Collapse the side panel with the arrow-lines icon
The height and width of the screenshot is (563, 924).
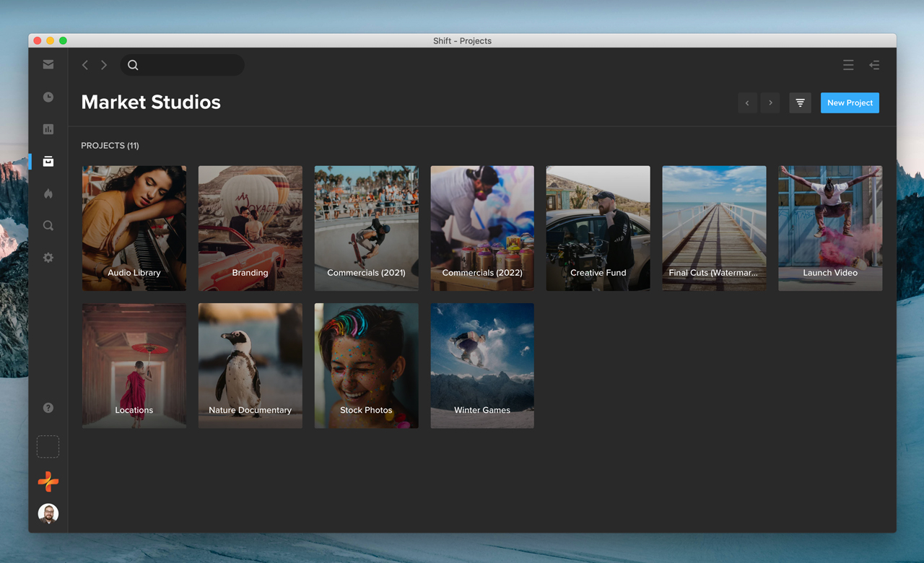pyautogui.click(x=874, y=65)
